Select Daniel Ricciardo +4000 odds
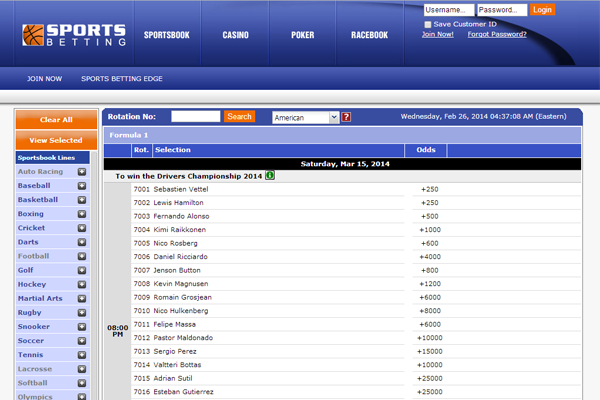 pyautogui.click(x=430, y=257)
